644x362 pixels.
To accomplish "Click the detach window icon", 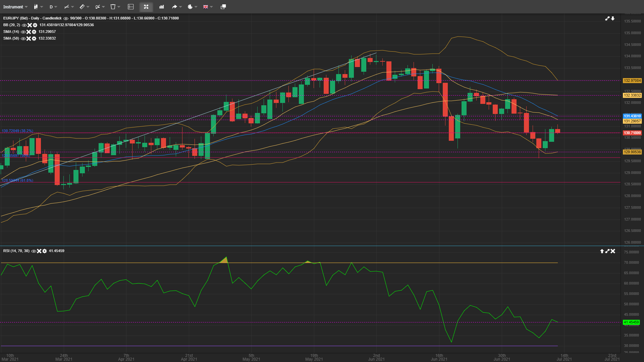I will click(223, 7).
